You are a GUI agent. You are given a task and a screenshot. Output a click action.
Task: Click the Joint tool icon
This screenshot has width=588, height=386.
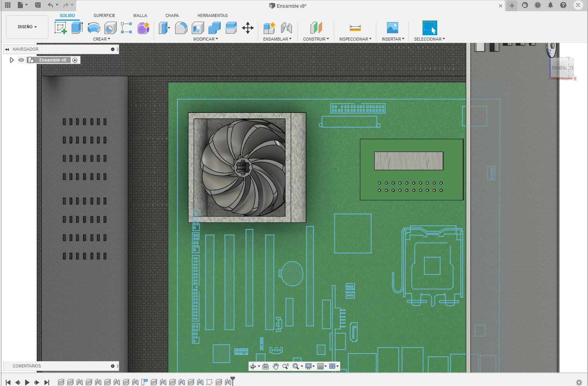pos(286,28)
